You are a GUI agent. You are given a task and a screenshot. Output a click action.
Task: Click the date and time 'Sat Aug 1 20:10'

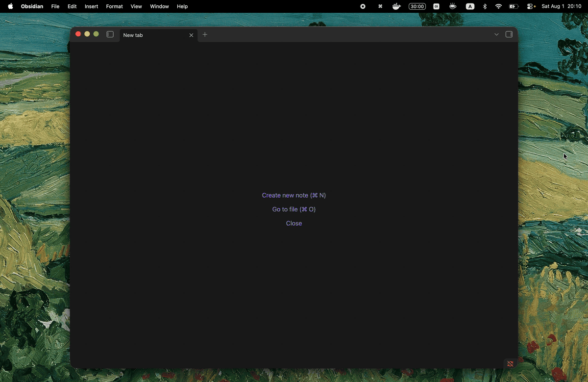(561, 6)
